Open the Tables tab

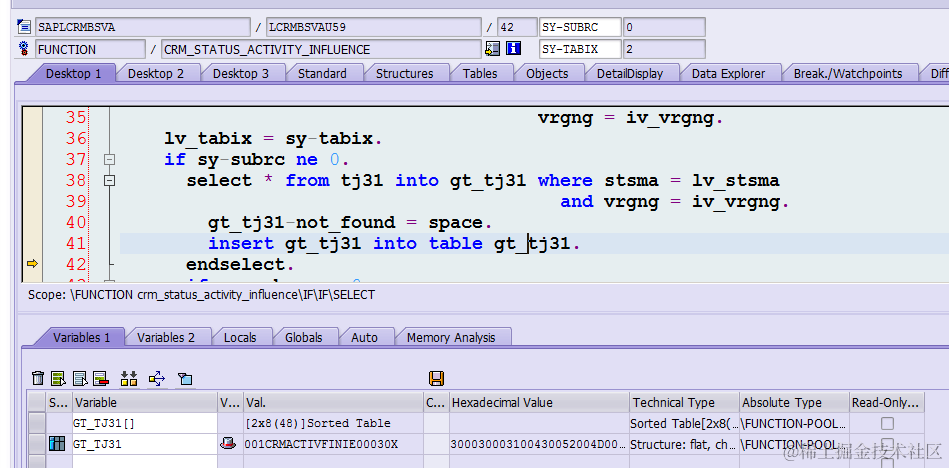(480, 73)
